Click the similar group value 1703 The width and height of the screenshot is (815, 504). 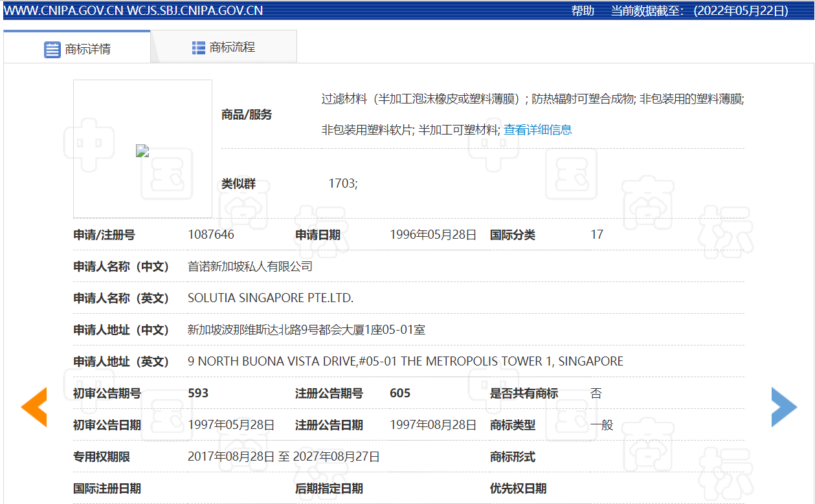point(342,184)
